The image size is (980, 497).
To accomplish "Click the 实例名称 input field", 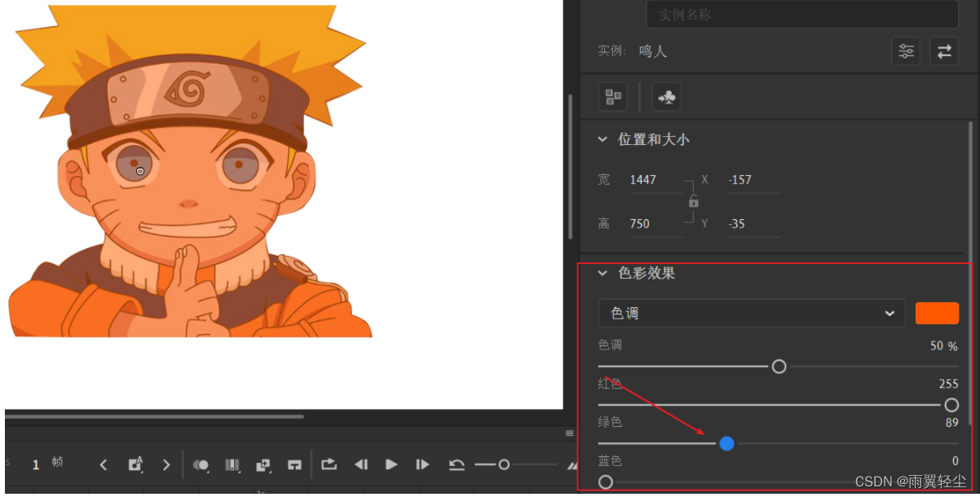I will [802, 15].
